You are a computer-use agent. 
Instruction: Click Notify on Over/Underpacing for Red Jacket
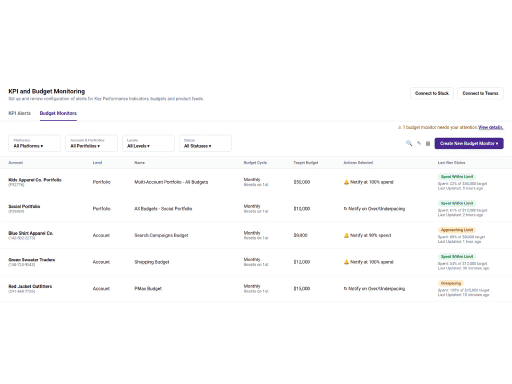374,289
